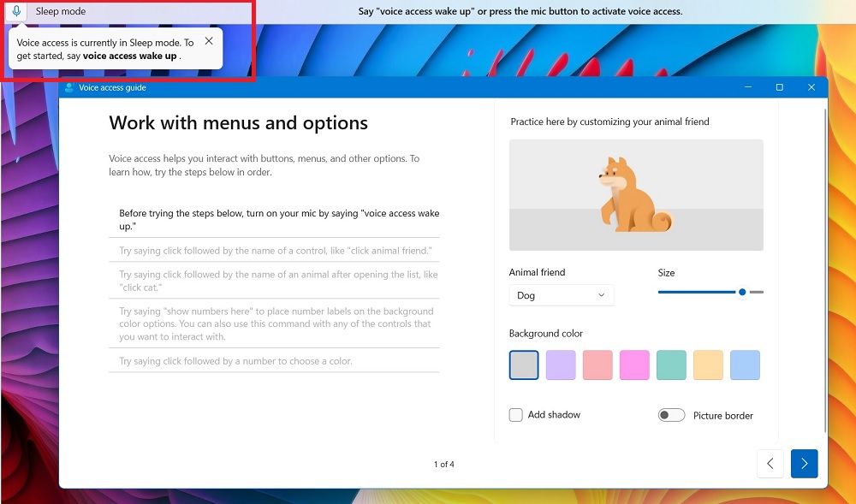Click the guide window vertical scrollbar

pyautogui.click(x=824, y=270)
